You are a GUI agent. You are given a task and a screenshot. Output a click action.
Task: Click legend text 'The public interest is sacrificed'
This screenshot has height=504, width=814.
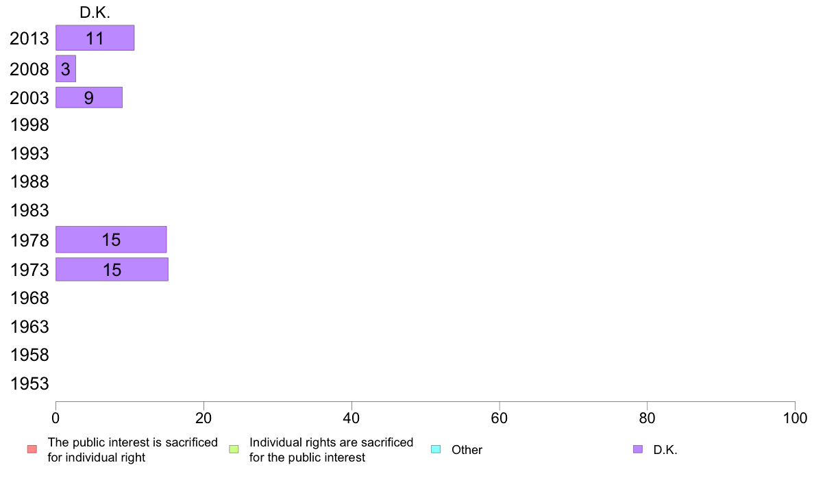pyautogui.click(x=132, y=442)
